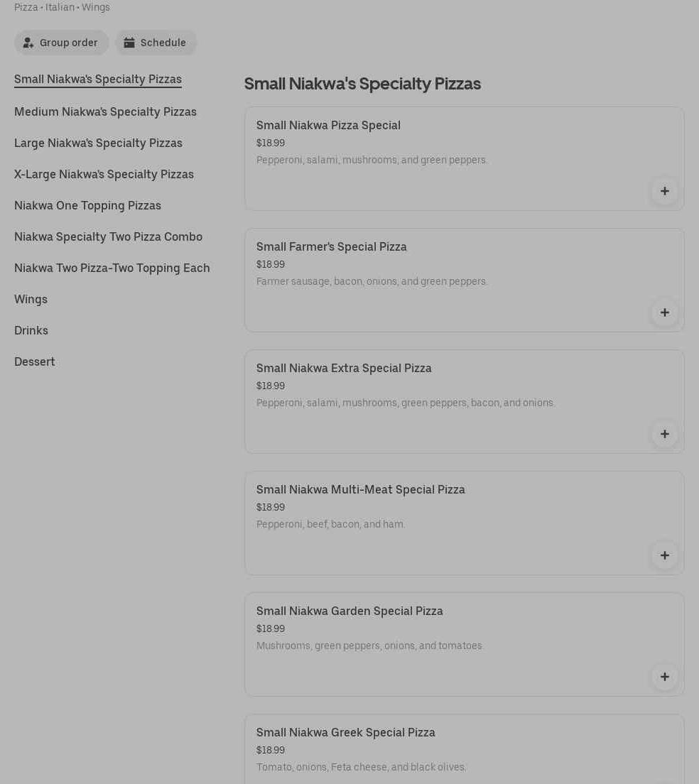The height and width of the screenshot is (784, 699).
Task: Go to Large Niakwa's Specialty Pizzas
Action: (98, 143)
